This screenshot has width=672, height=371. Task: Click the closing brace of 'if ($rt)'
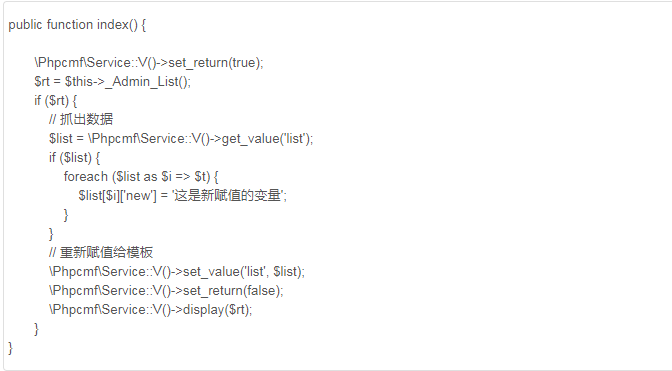36,329
